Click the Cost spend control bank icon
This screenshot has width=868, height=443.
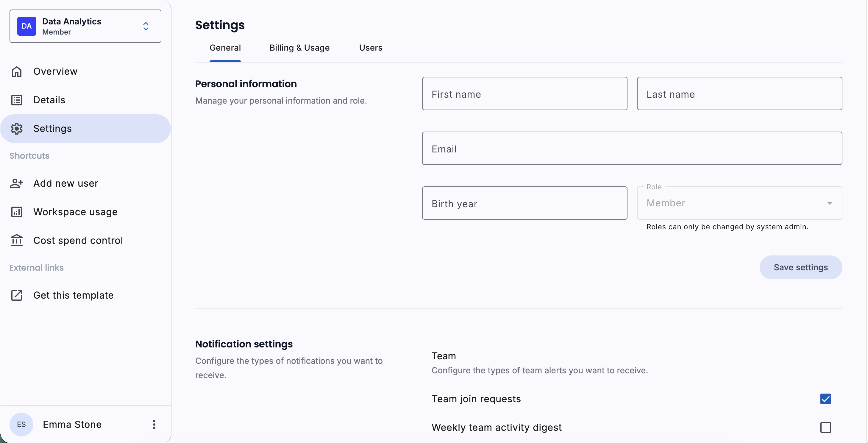[16, 241]
